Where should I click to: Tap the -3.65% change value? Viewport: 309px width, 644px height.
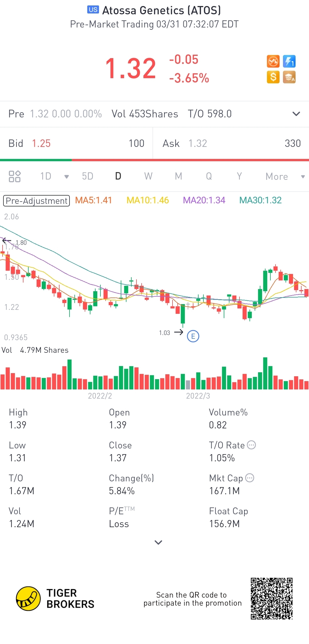[x=189, y=78]
